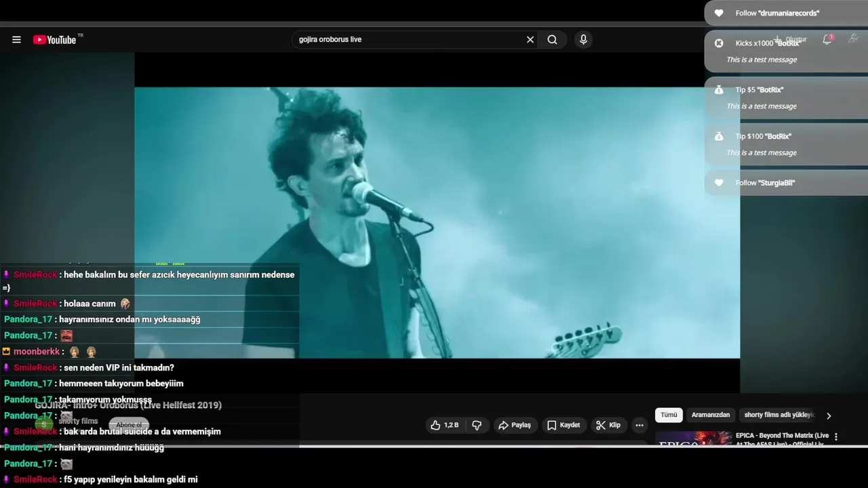Screen dimensions: 868x488
Task: Click chat line 'takamıyorum yokmusss'
Action: pos(105,400)
